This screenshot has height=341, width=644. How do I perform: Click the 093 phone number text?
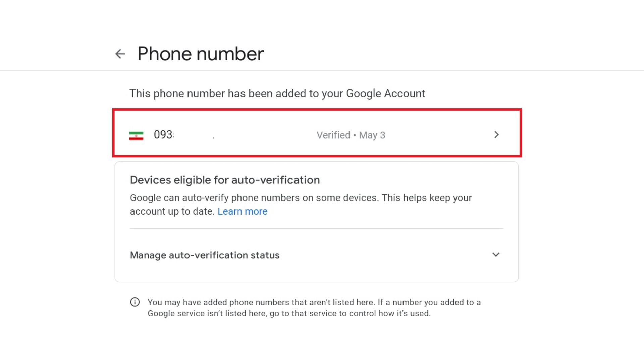163,135
